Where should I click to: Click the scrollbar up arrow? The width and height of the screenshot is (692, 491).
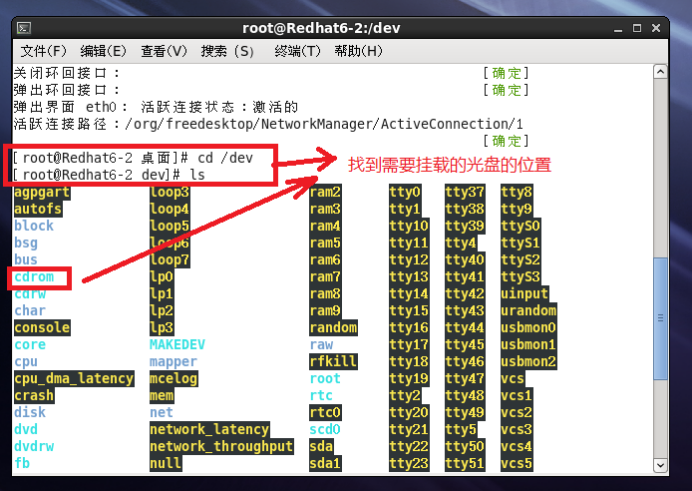(660, 71)
